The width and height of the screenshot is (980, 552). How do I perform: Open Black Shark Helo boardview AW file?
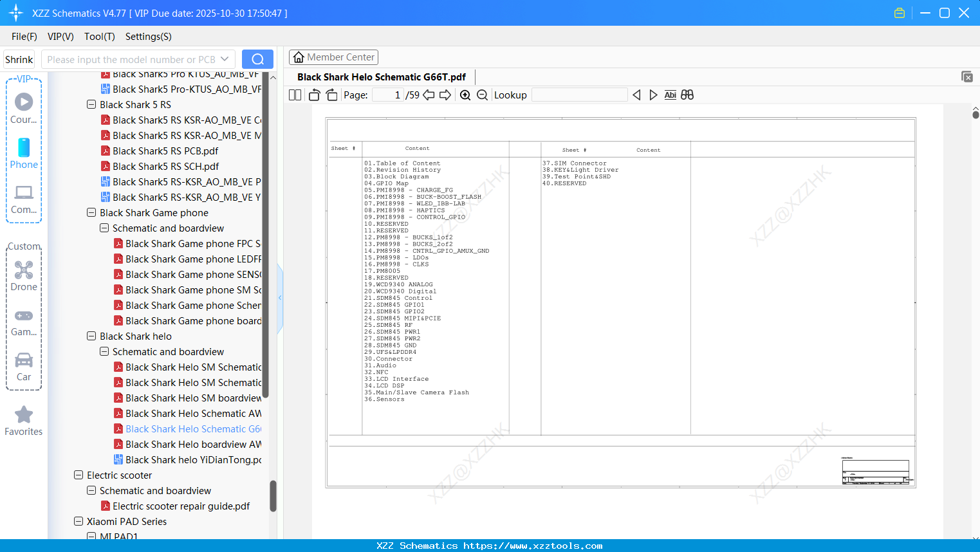187,444
